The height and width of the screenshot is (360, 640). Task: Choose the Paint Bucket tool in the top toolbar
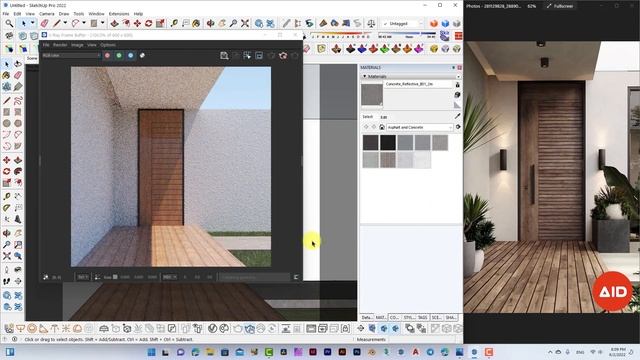click(x=196, y=23)
